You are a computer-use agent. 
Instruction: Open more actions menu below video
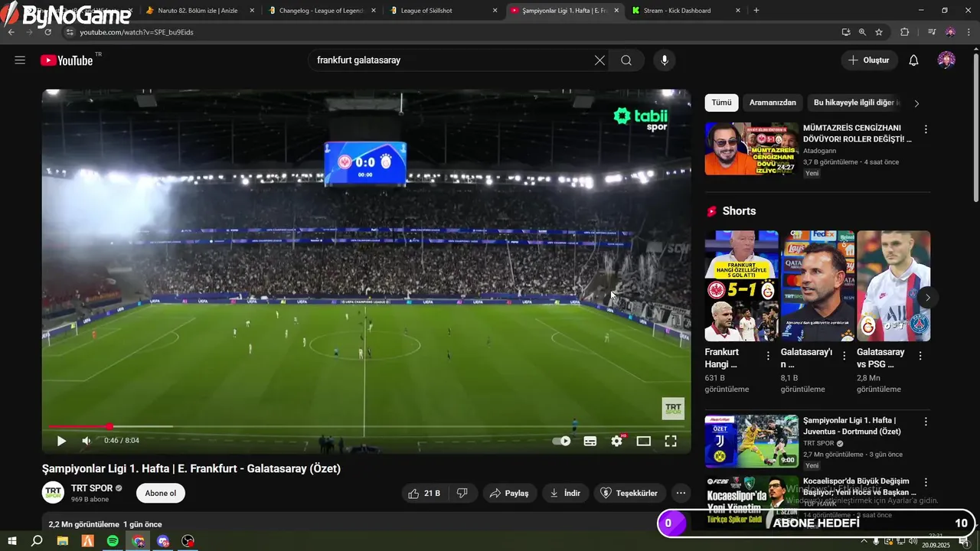(681, 494)
